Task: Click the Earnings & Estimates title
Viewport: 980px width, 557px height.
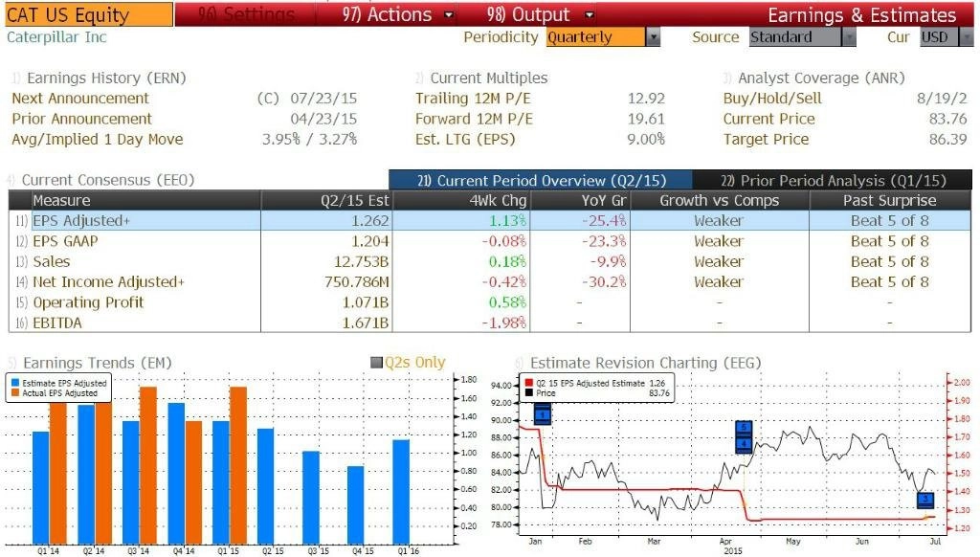Action: pos(862,14)
